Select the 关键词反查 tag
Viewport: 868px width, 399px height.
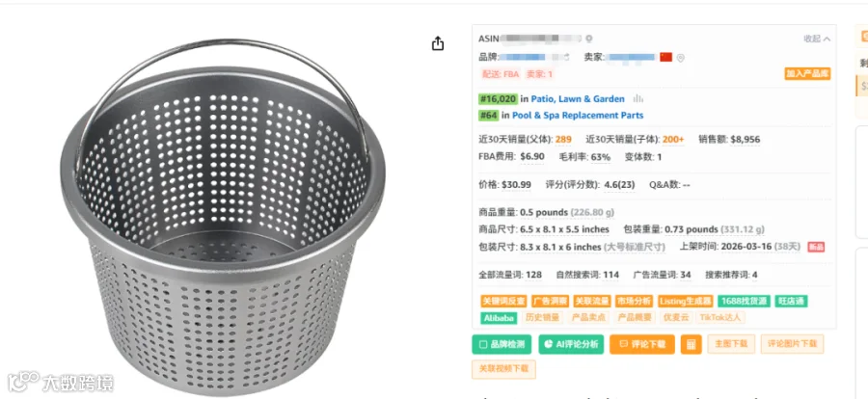(503, 301)
